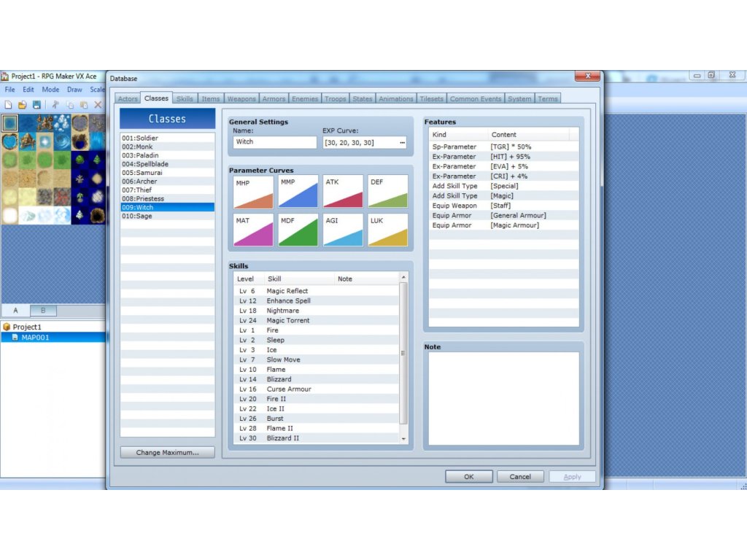Switch to the Armors tab
This screenshot has width=747, height=560.
(274, 98)
